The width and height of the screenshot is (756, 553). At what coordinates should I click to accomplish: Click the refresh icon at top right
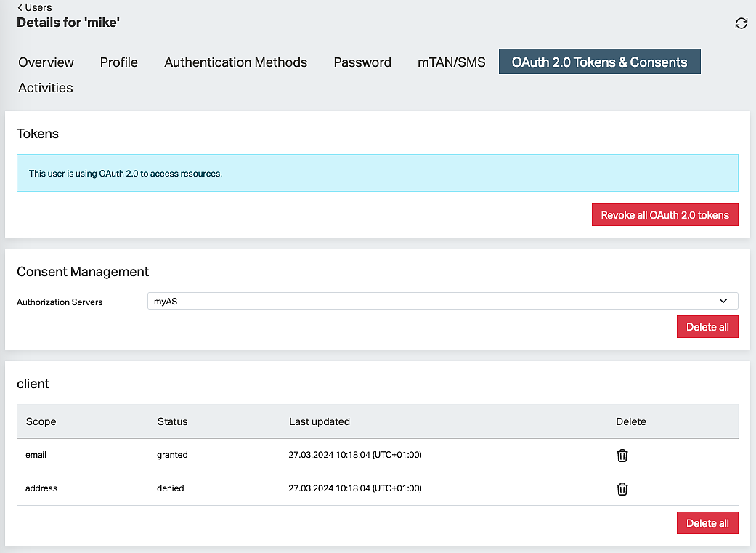[x=741, y=23]
